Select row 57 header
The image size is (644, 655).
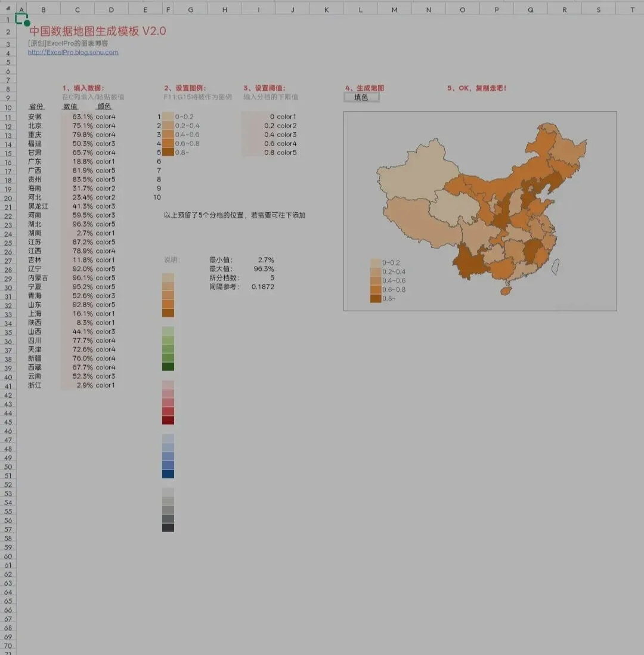tap(8, 529)
